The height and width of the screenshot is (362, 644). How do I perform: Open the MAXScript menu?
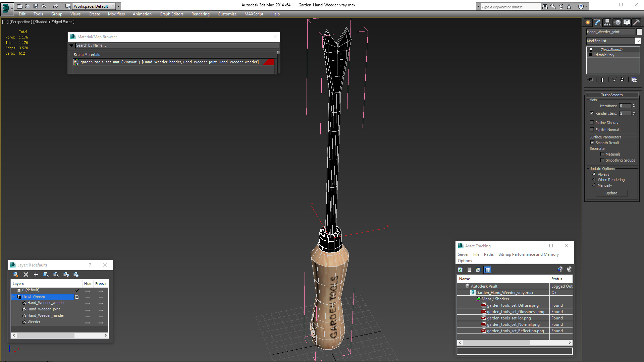[x=254, y=14]
